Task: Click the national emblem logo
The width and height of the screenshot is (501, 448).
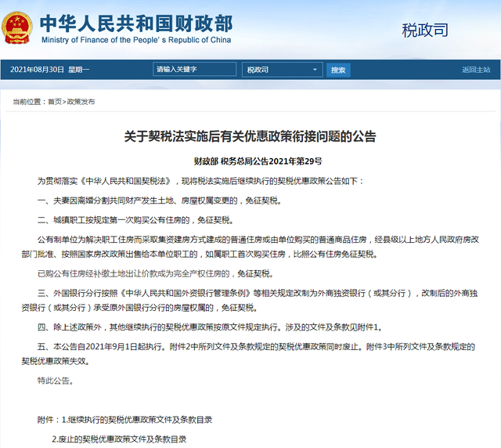Action: (16, 28)
